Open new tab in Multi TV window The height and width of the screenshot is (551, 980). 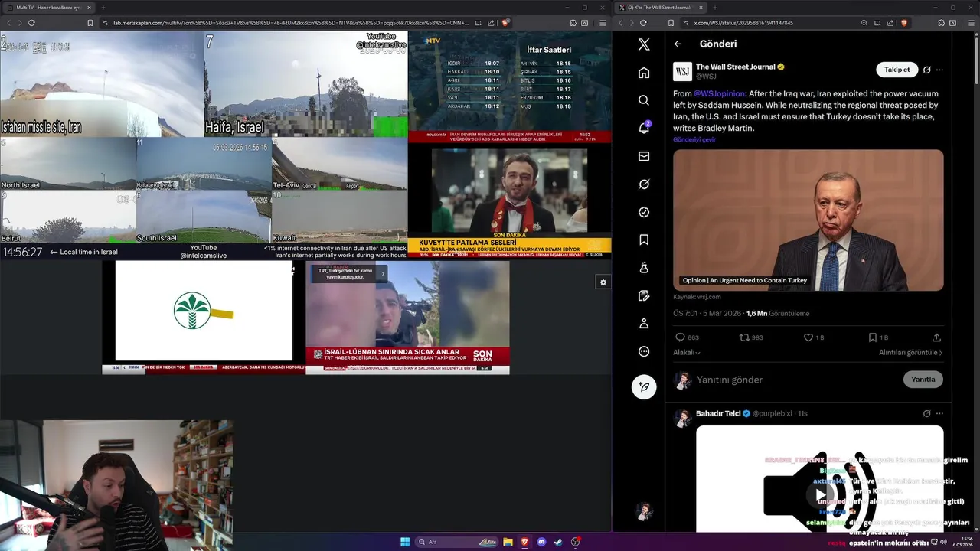103,8
